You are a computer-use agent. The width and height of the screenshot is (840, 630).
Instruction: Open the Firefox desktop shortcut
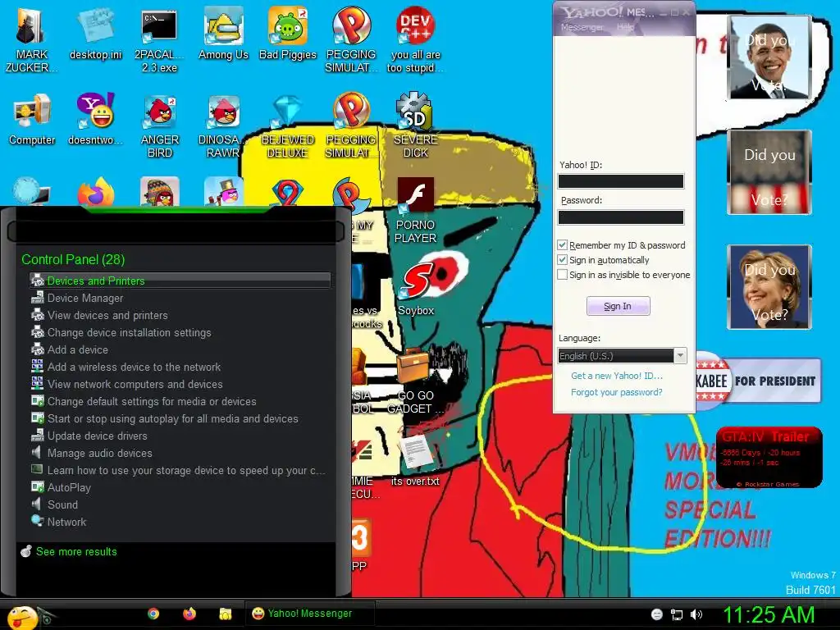(95, 193)
